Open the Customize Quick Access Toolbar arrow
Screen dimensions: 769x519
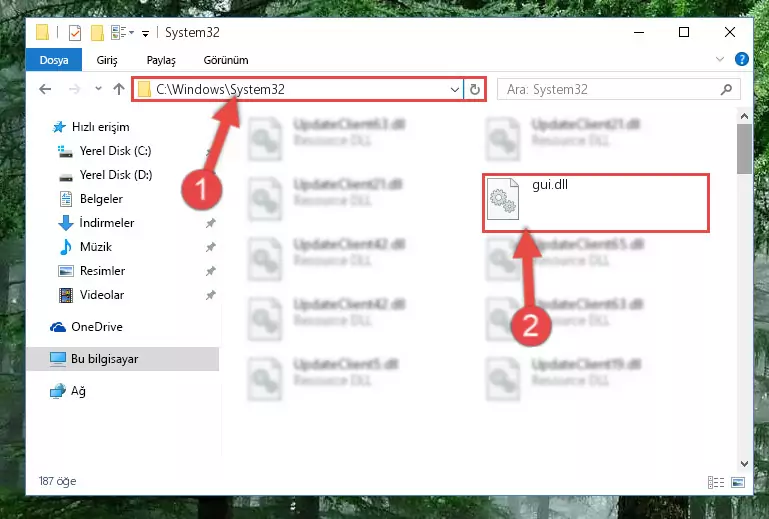[x=145, y=33]
